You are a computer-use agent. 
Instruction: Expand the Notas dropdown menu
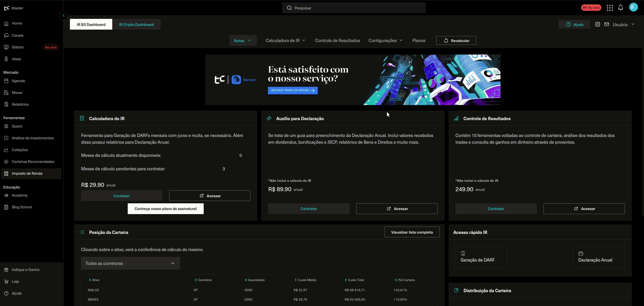click(243, 40)
